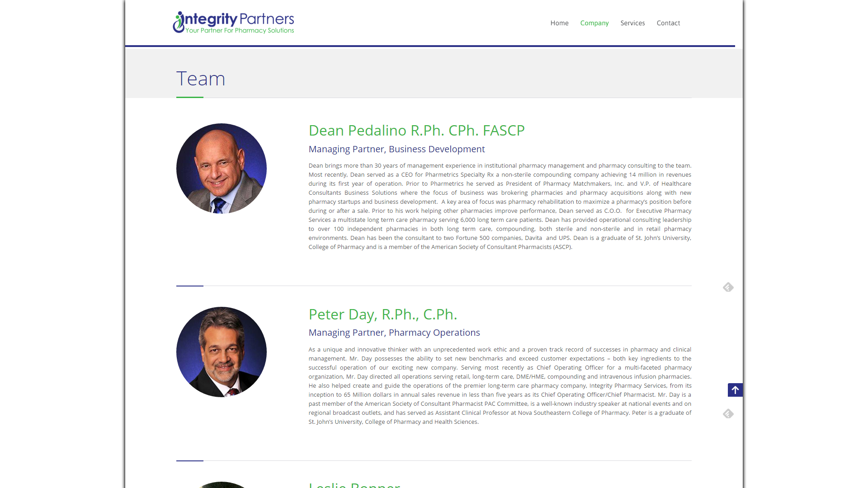Click Peter Day's biography paragraph
The width and height of the screenshot is (868, 488).
(500, 386)
